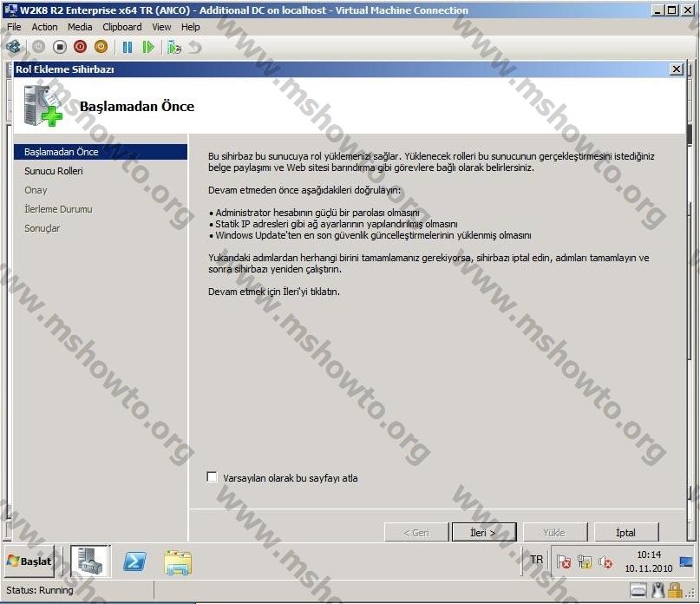
Task: Open Windows Explorer from the taskbar
Action: (x=178, y=562)
